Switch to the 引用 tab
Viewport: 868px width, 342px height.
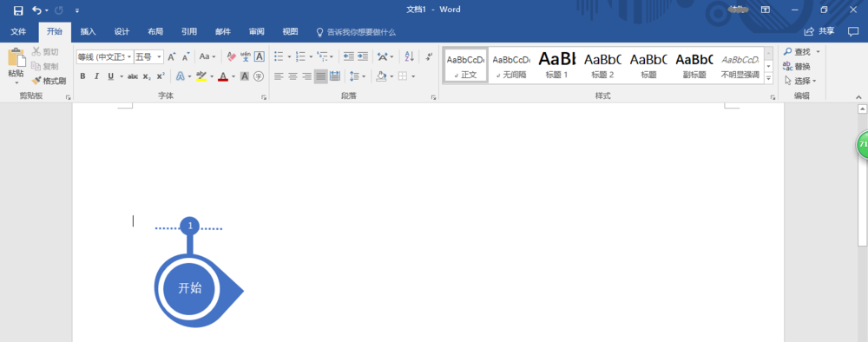tap(189, 31)
